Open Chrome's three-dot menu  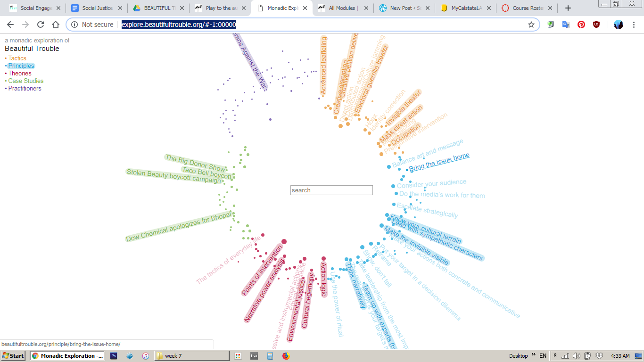634,25
